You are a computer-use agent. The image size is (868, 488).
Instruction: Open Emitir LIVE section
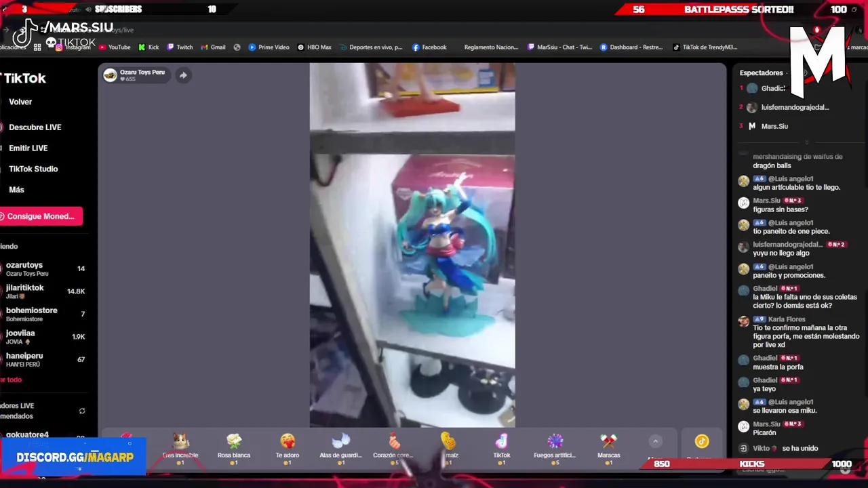click(x=28, y=148)
